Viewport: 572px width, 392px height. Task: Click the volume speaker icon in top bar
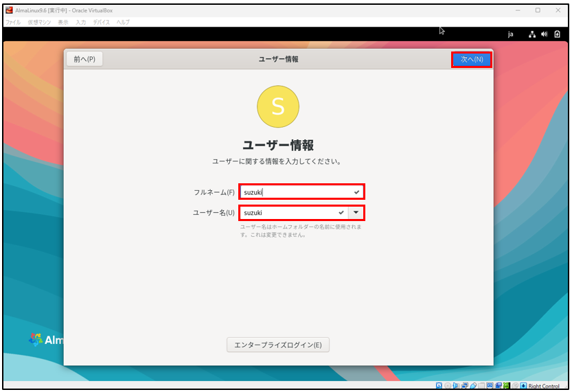[544, 34]
